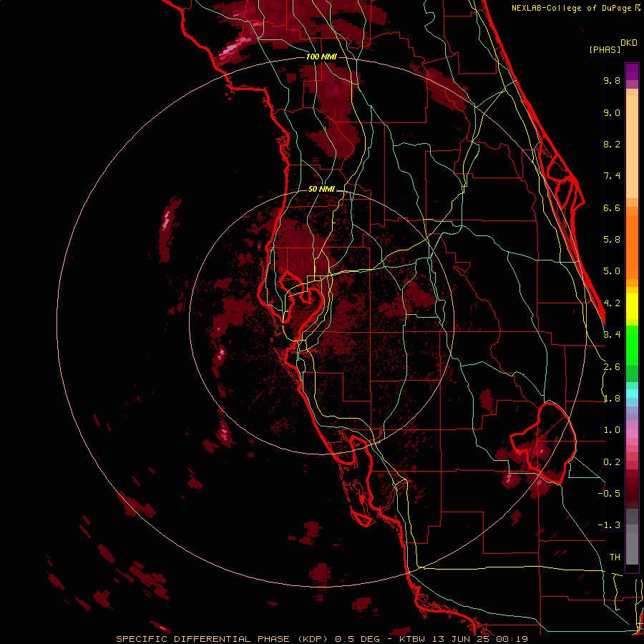
Task: Click the TH threshold label
Action: [615, 557]
